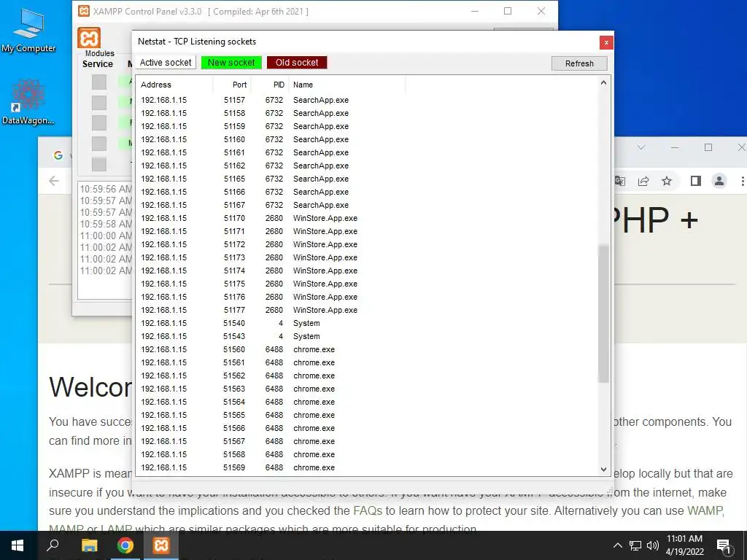Sort list by Address column header
This screenshot has width=747, height=560.
174,85
